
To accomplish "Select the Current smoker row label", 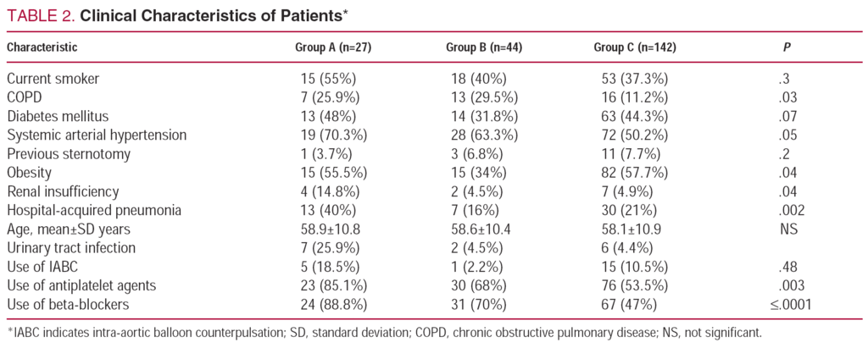I will [53, 79].
